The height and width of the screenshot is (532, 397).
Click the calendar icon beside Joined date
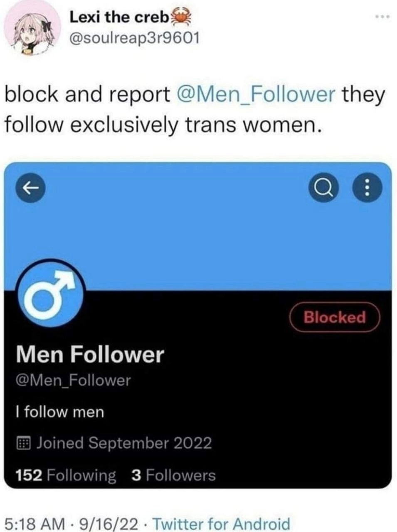23,443
